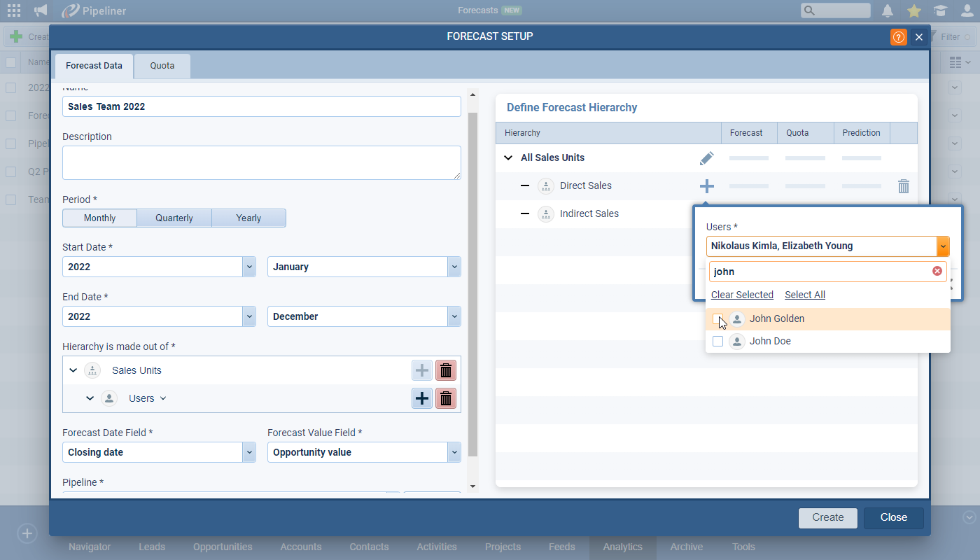
Task: Add sublevel under Users with plus icon
Action: [x=422, y=398]
